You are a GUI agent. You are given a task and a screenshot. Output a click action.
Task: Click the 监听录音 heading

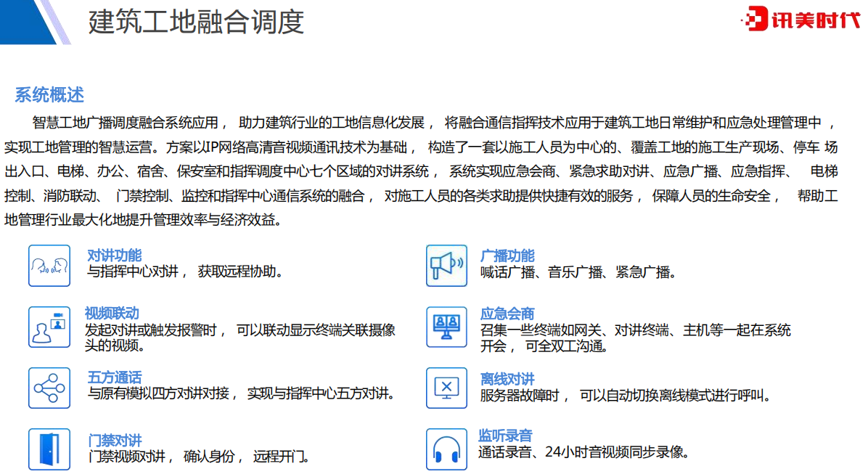[x=505, y=436]
